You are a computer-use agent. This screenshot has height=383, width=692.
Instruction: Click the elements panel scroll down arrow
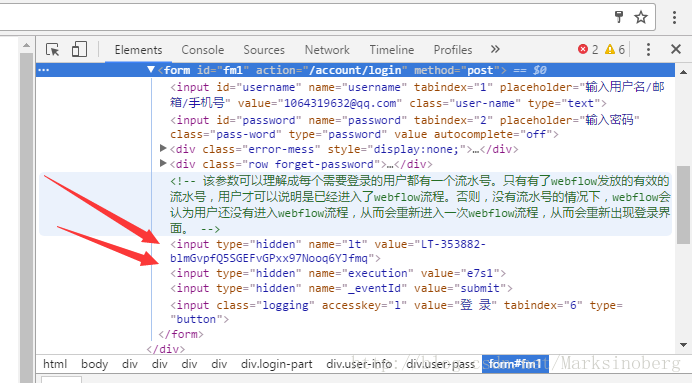[x=683, y=345]
